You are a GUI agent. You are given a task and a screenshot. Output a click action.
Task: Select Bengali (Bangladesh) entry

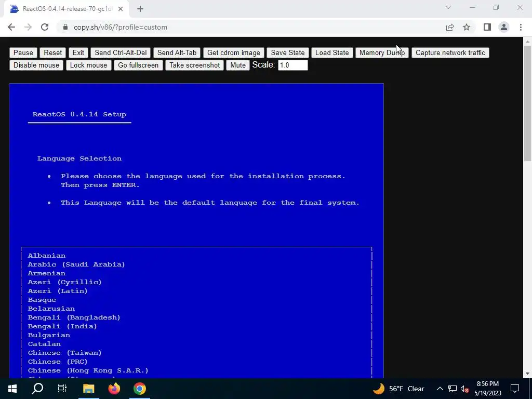pos(74,317)
